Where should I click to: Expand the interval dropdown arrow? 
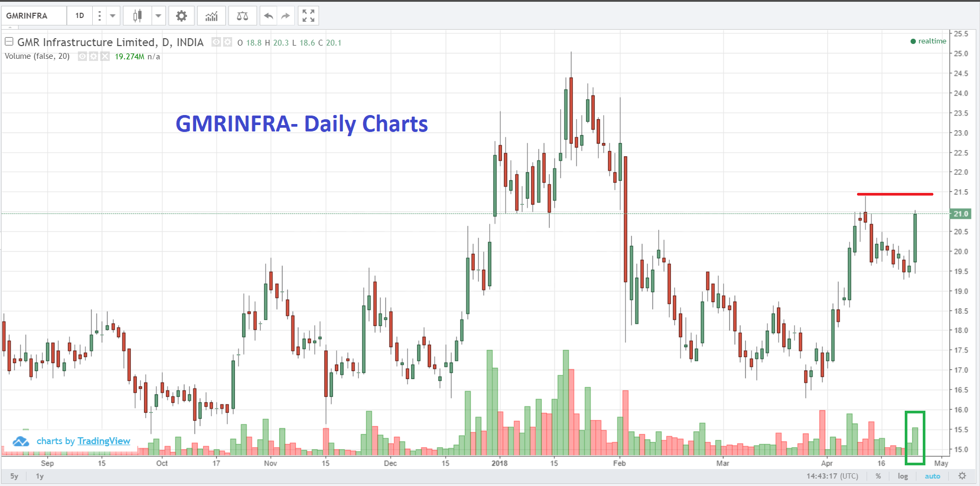112,16
